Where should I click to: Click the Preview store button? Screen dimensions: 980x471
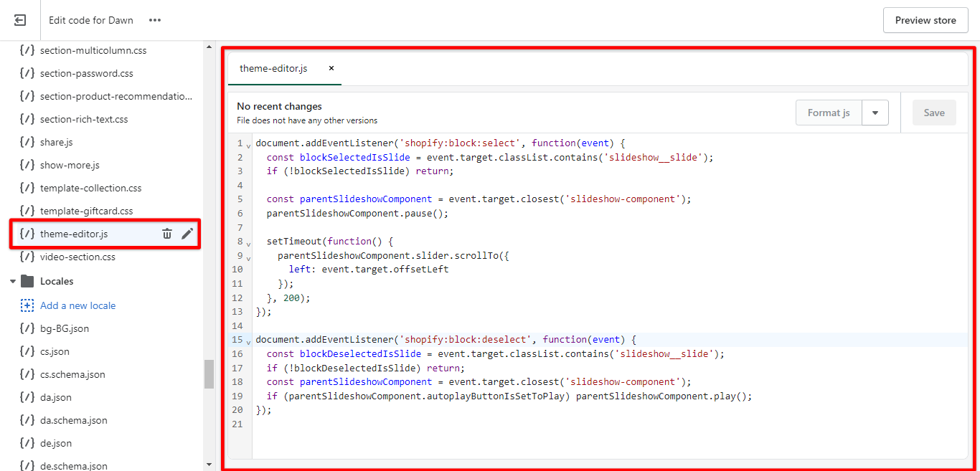pyautogui.click(x=925, y=20)
